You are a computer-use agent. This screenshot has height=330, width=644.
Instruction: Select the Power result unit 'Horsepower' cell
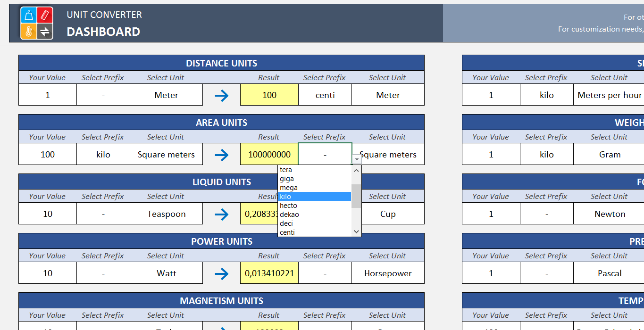coord(388,273)
